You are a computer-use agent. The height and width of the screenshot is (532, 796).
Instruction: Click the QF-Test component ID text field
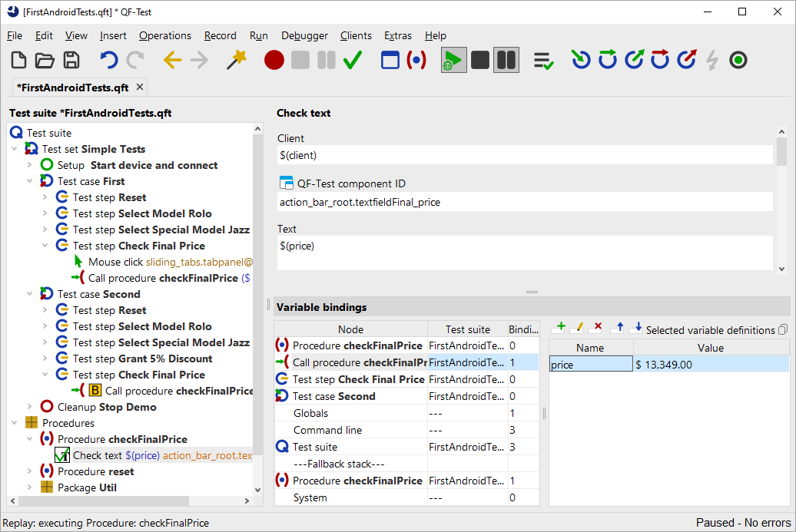pos(525,202)
